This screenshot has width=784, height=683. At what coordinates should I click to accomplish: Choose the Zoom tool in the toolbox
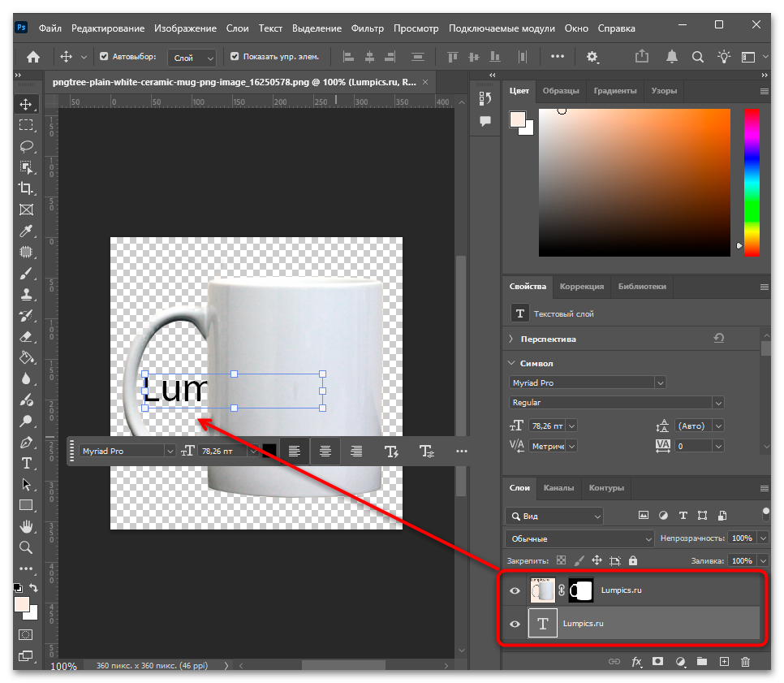click(26, 547)
